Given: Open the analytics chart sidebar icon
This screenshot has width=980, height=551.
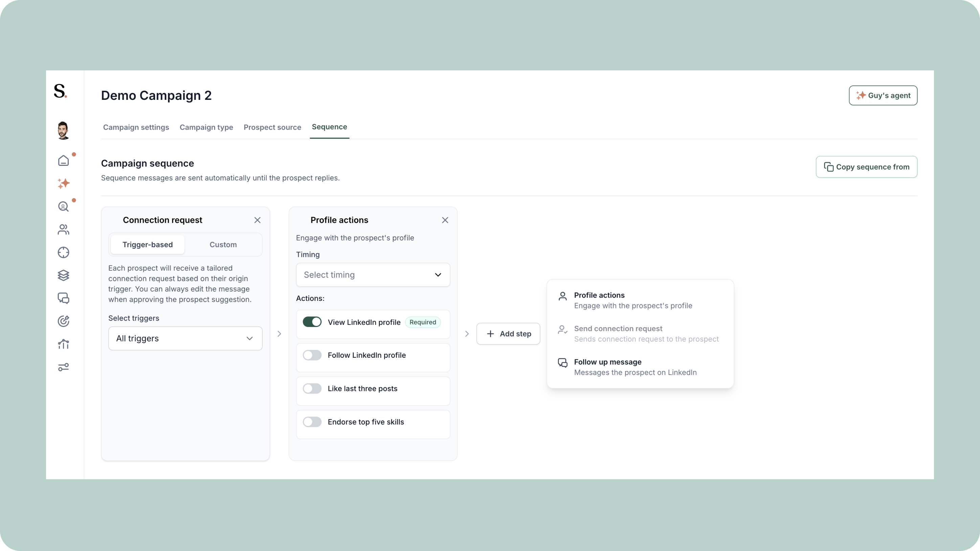Looking at the screenshot, I should click(x=64, y=344).
